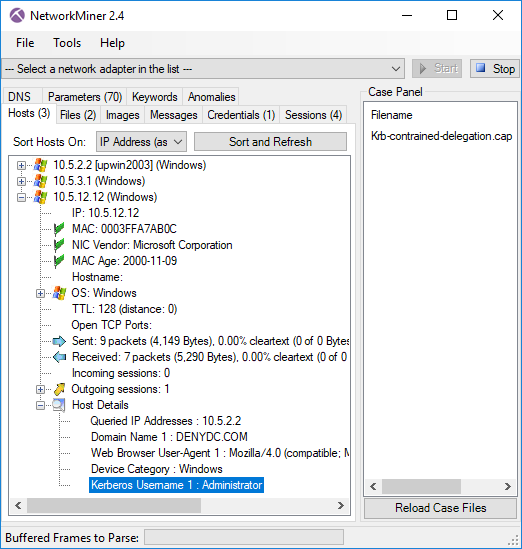This screenshot has height=549, width=522.
Task: Select Domain Name 1 : DENYDC.COM row
Action: (x=169, y=437)
